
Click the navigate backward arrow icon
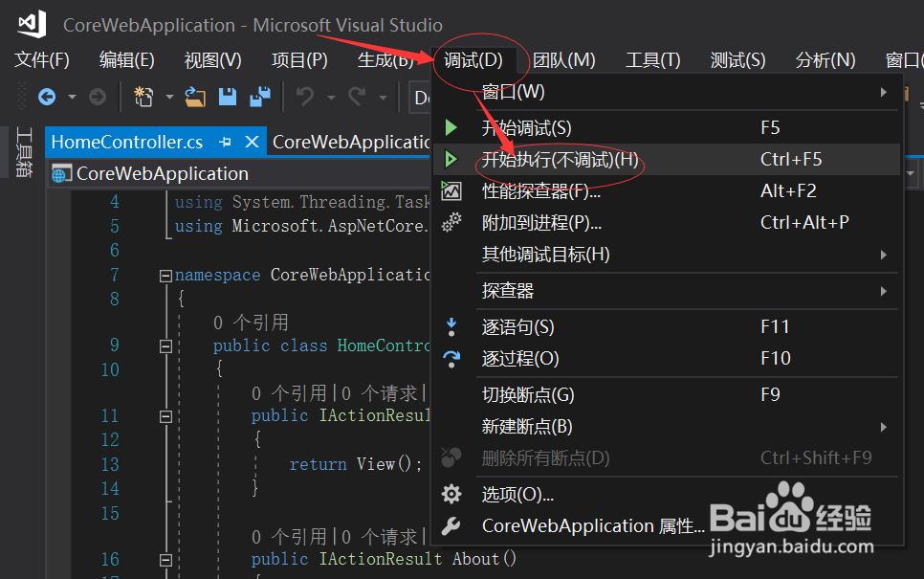click(47, 96)
